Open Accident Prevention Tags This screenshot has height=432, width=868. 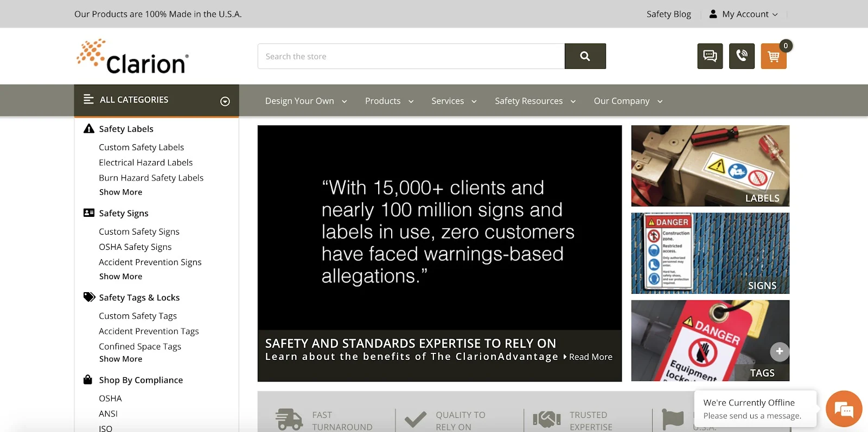[x=149, y=331]
